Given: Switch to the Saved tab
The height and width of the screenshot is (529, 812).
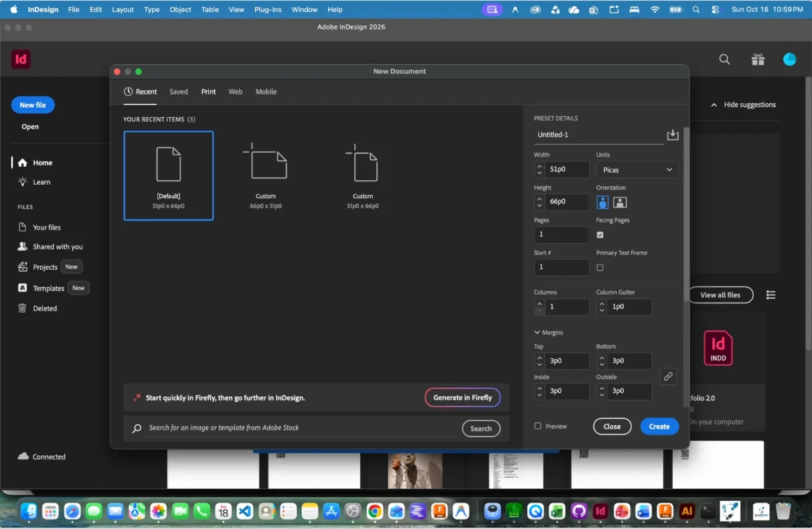Looking at the screenshot, I should (179, 92).
